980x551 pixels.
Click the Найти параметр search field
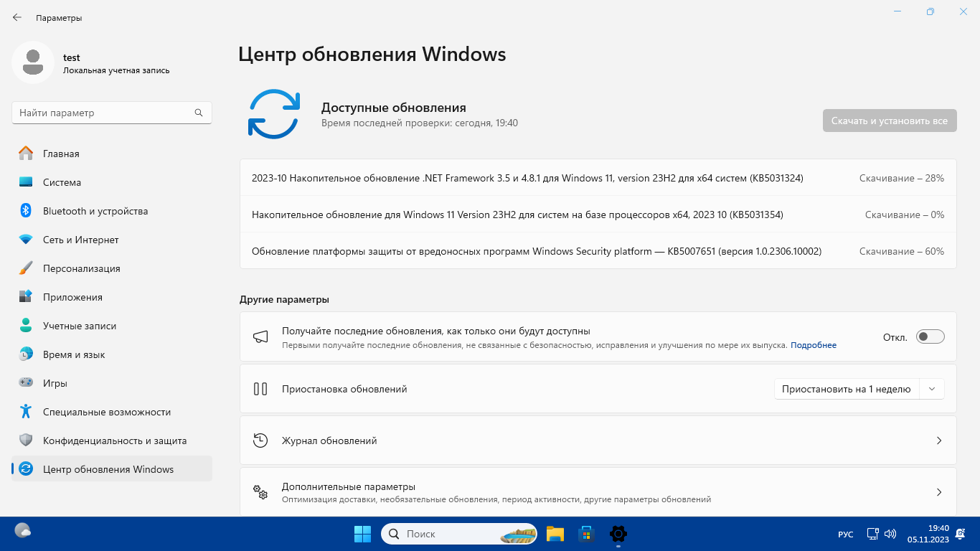104,113
